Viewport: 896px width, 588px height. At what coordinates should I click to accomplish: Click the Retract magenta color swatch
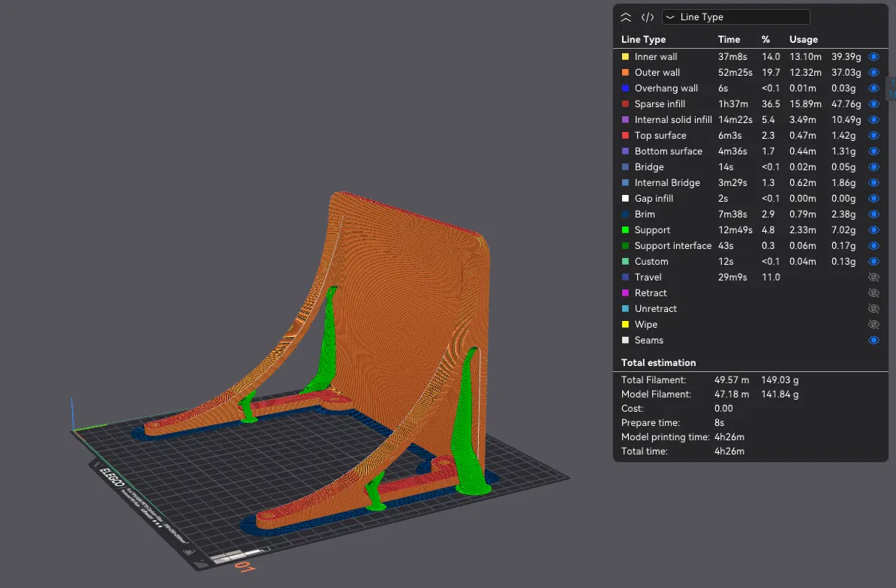pos(625,292)
